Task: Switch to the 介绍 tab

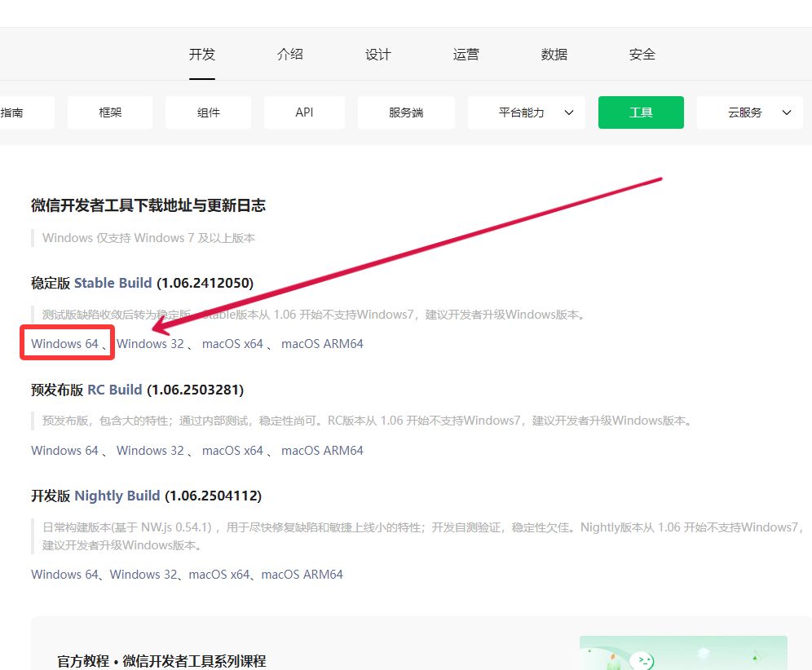Action: [x=289, y=54]
